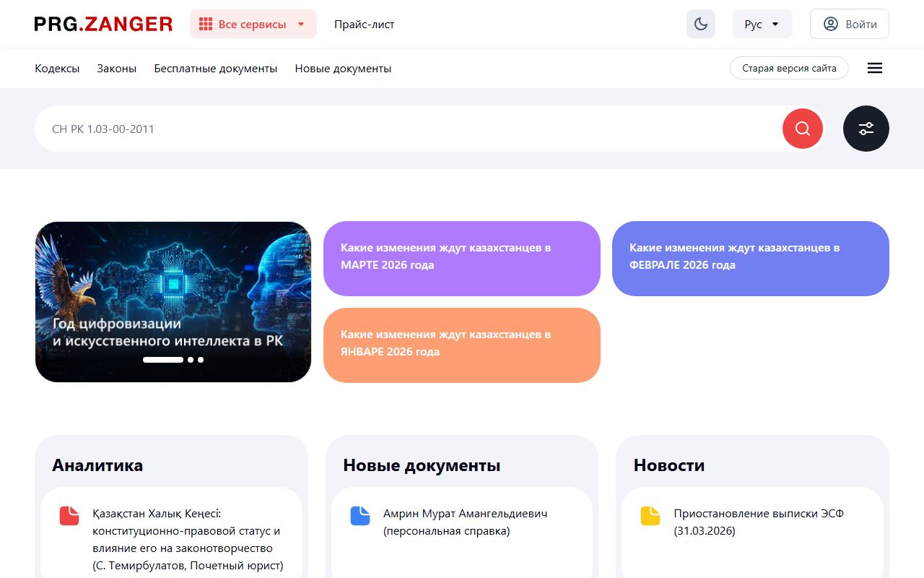Click the grid icon beside Все сервисы
The width and height of the screenshot is (924, 578).
tap(204, 23)
